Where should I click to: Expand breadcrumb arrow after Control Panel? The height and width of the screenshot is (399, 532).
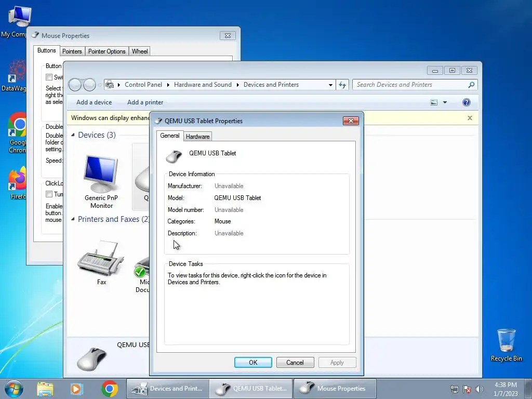tap(168, 85)
